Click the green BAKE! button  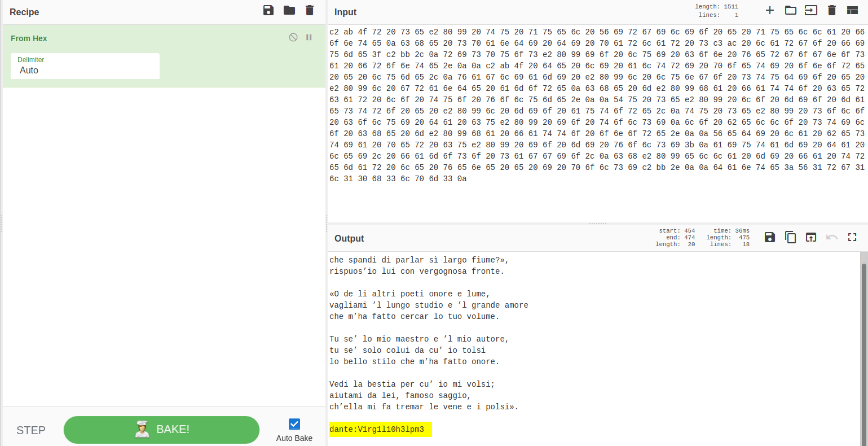161,430
